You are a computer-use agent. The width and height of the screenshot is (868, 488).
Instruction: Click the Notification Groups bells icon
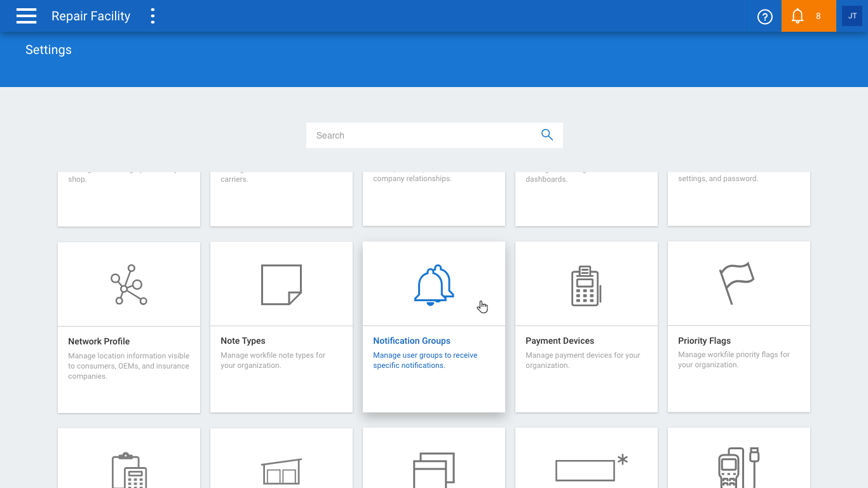(434, 285)
